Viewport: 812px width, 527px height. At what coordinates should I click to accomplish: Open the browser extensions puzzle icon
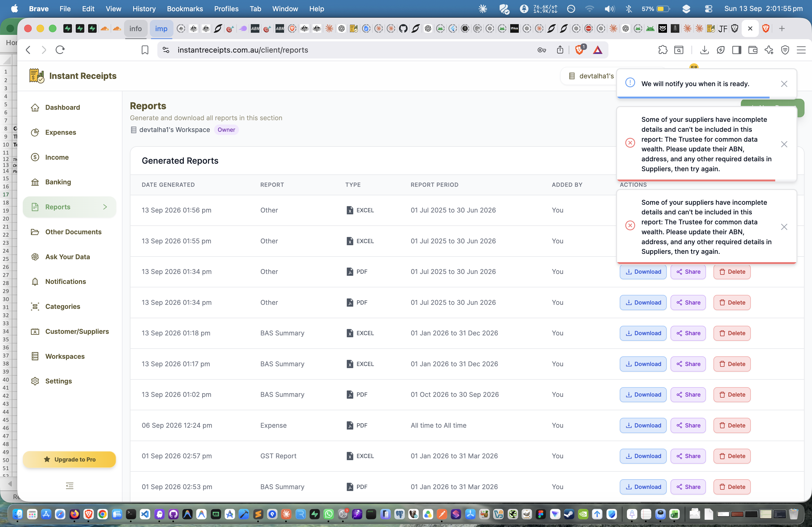tap(662, 50)
